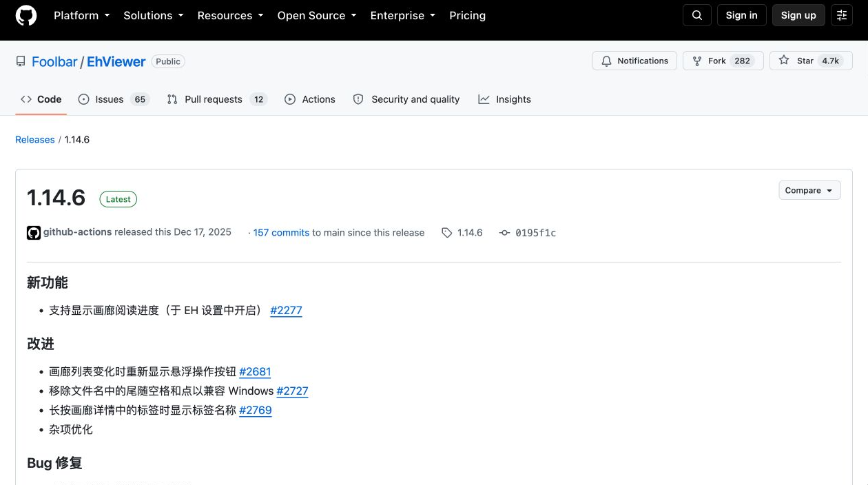Viewport: 868px width, 485px height.
Task: Click the Notifications button
Action: [x=634, y=61]
